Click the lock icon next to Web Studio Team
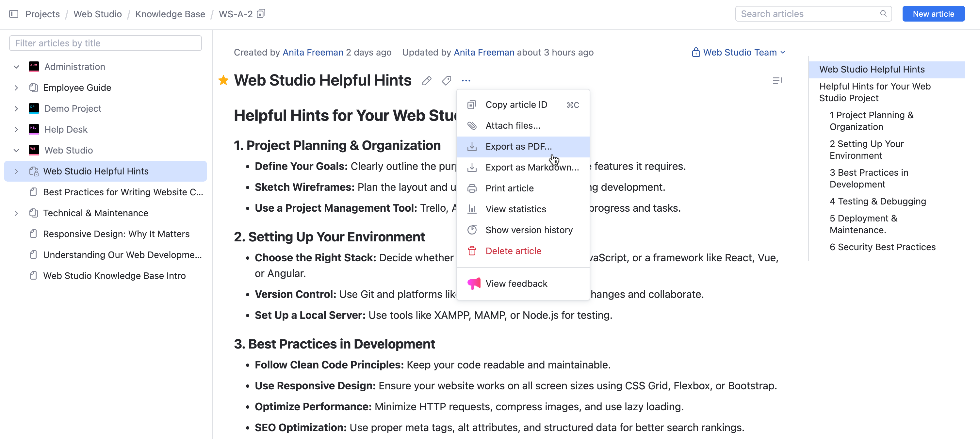The height and width of the screenshot is (439, 980). tap(696, 52)
